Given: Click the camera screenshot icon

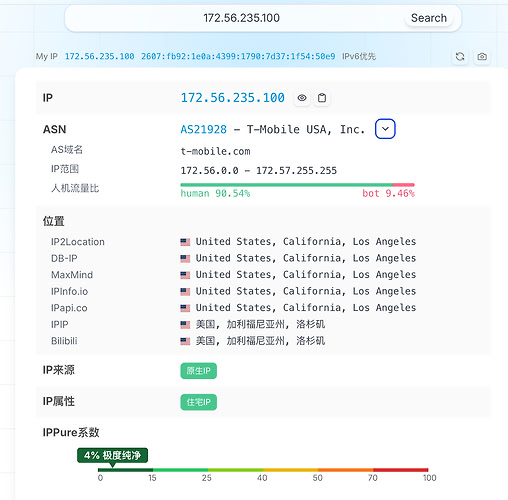Looking at the screenshot, I should pyautogui.click(x=482, y=57).
